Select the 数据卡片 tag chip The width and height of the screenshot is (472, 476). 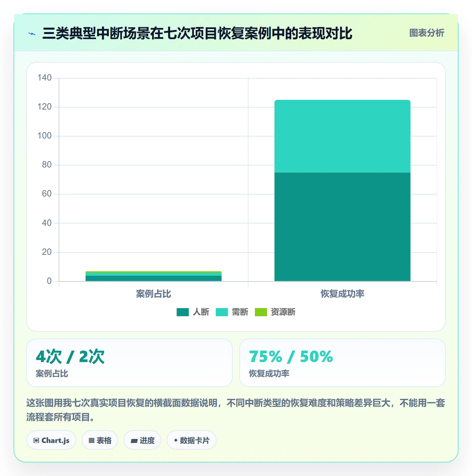point(191,440)
